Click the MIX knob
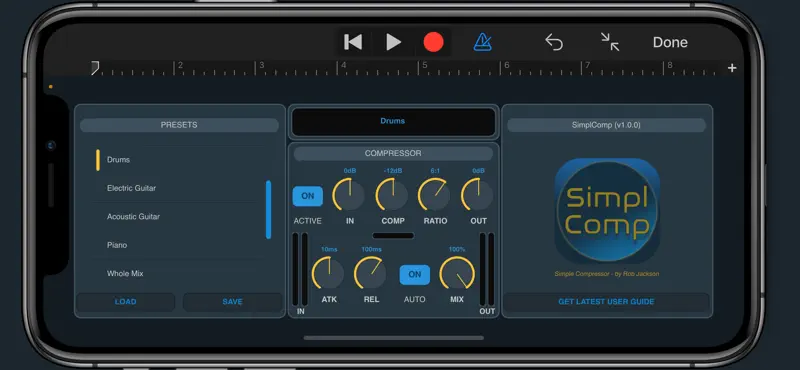This screenshot has width=800, height=370. [x=457, y=273]
